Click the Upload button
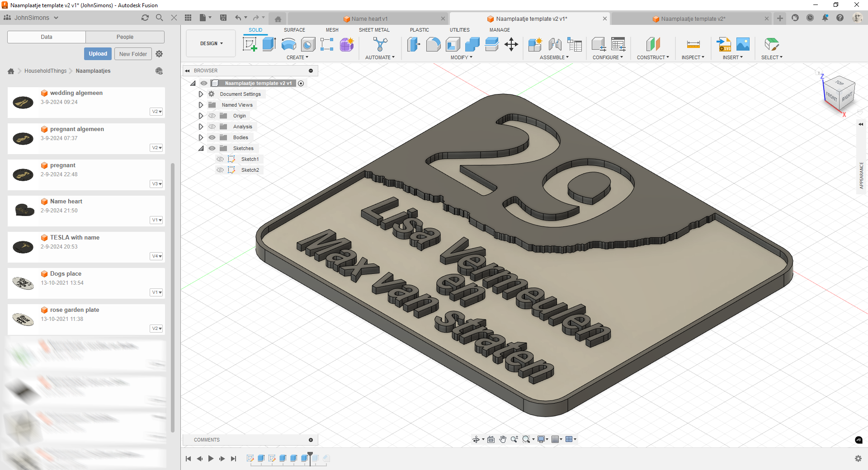The height and width of the screenshot is (470, 868). [x=98, y=54]
